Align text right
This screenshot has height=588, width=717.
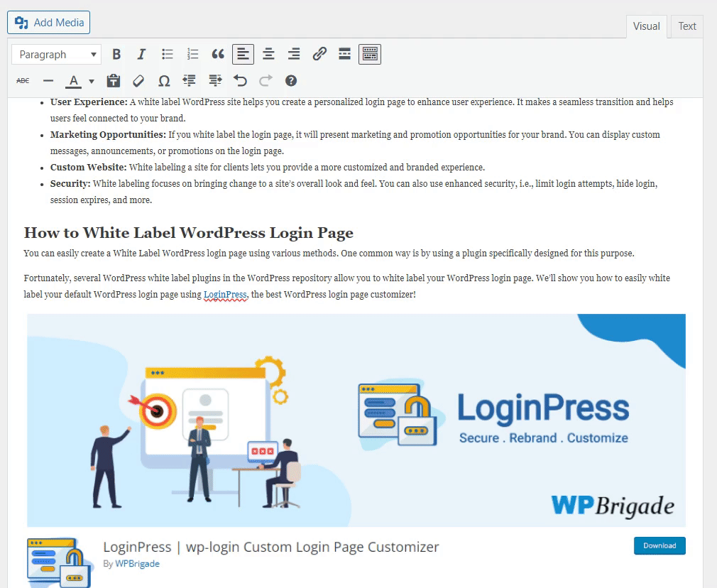(294, 55)
